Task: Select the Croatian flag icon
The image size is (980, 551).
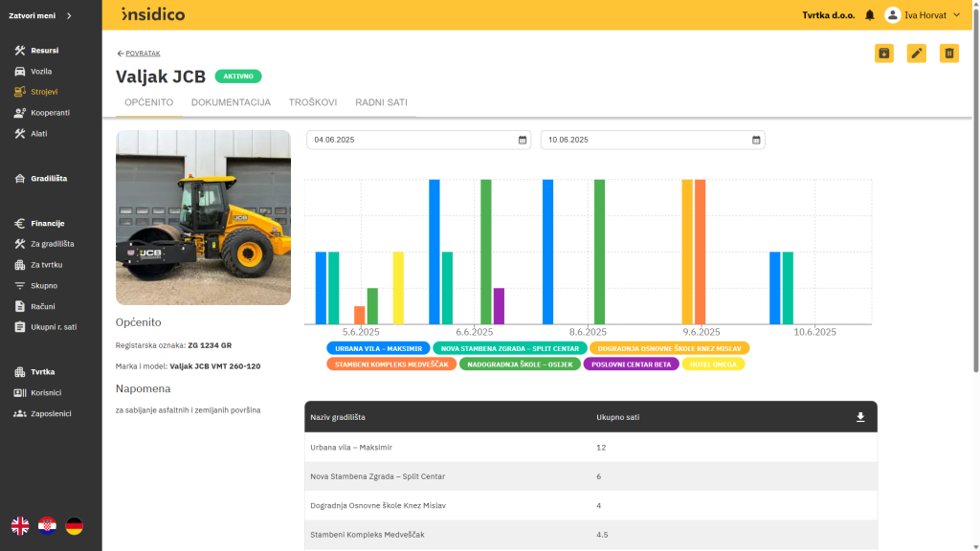Action: pos(47,525)
